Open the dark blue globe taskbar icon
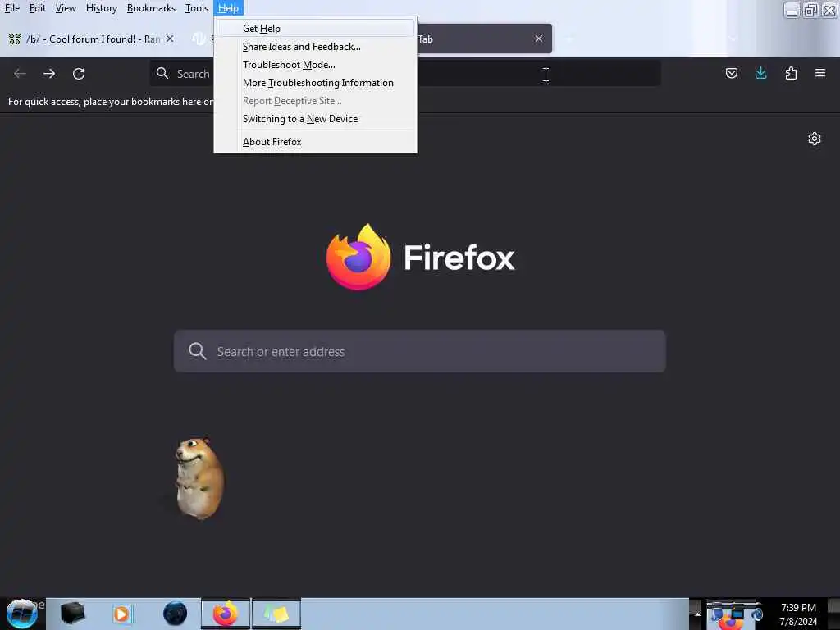 [176, 614]
